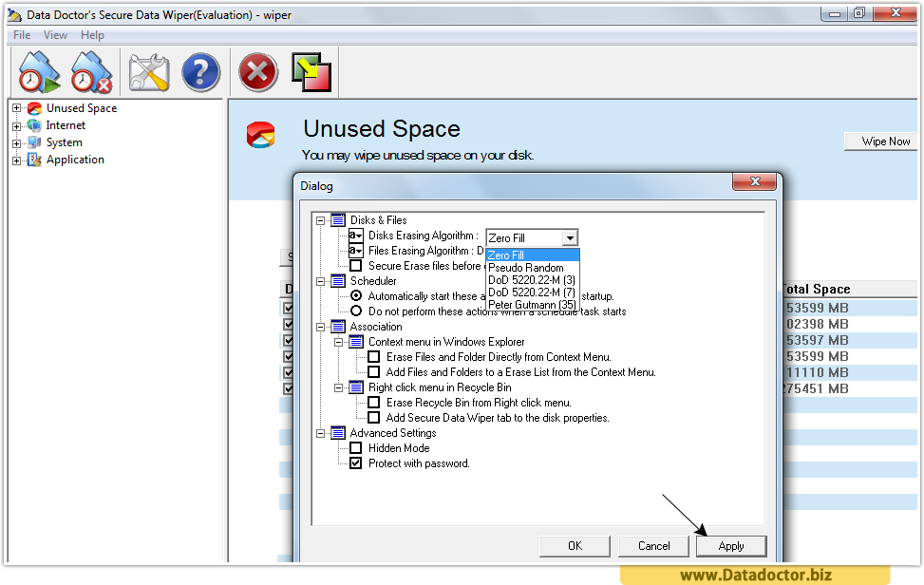
Task: Open the File menu
Action: [22, 35]
